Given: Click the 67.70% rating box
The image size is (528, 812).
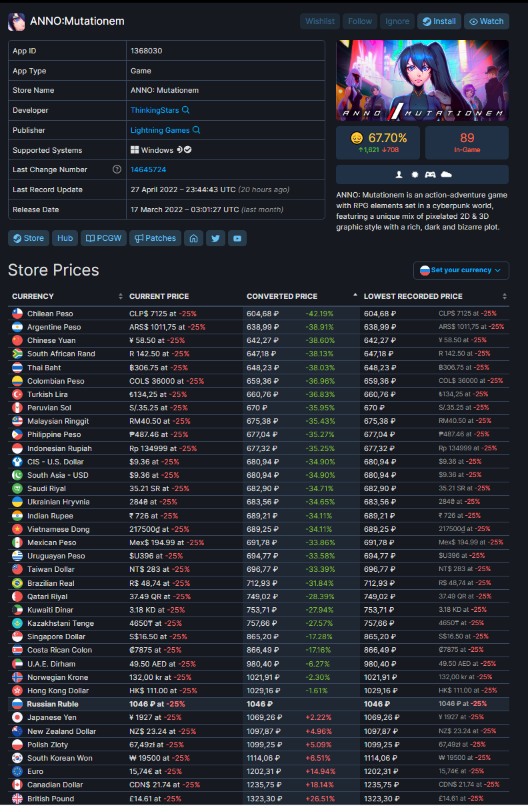Looking at the screenshot, I should (379, 143).
